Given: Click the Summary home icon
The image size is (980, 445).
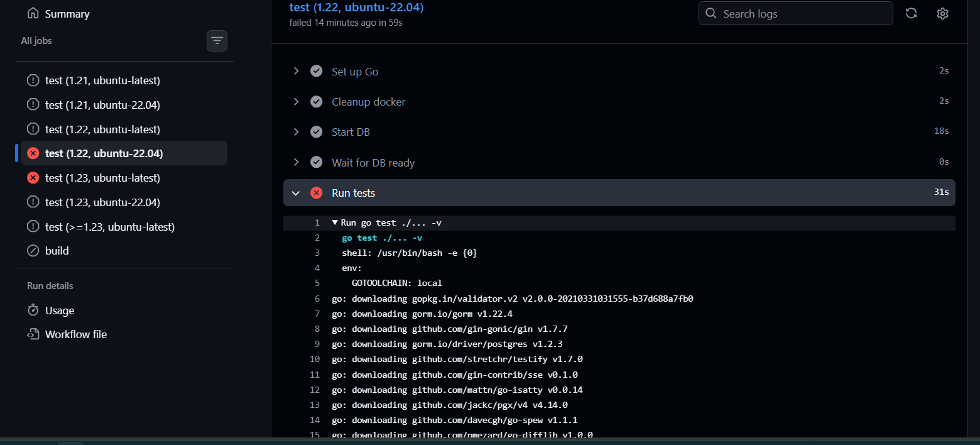Looking at the screenshot, I should pos(33,14).
